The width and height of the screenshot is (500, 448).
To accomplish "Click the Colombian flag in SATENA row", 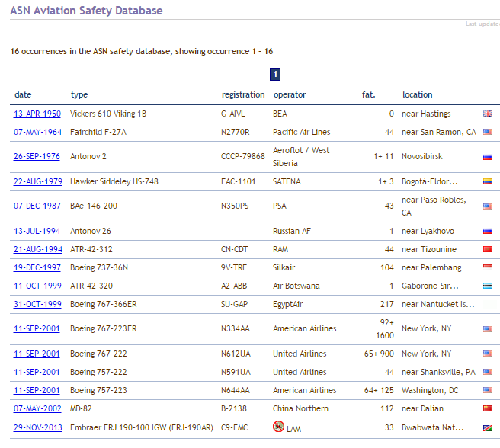I will point(488,181).
